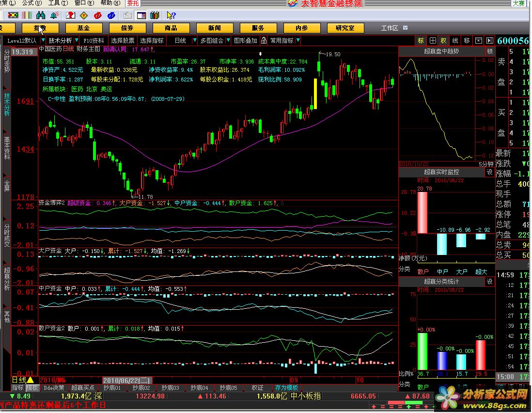532x413 pixels.
Task: Click the window layout panel icon
Action: 141,16
